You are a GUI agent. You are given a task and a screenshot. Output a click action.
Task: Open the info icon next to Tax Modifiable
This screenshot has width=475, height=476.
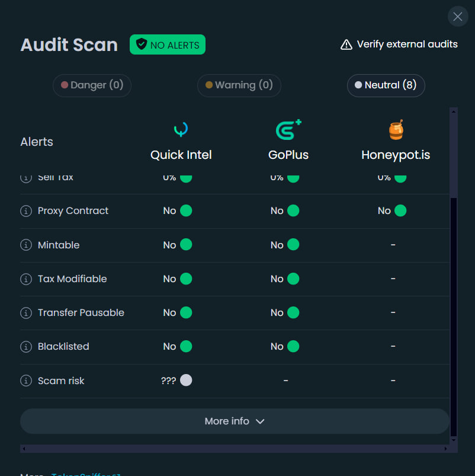tap(26, 279)
